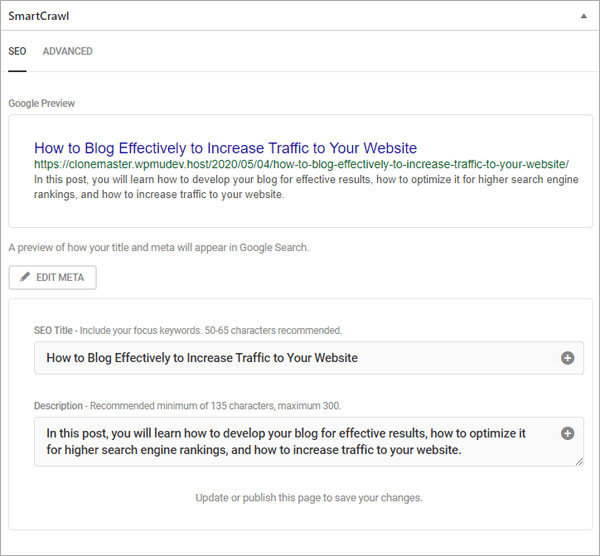Grab the Description textarea resize handle
This screenshot has height=556, width=600.
click(579, 461)
